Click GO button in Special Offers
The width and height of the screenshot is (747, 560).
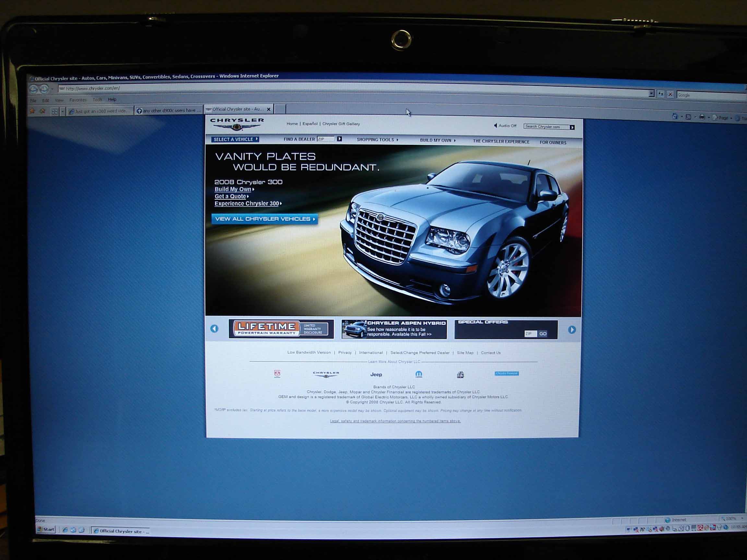[543, 333]
